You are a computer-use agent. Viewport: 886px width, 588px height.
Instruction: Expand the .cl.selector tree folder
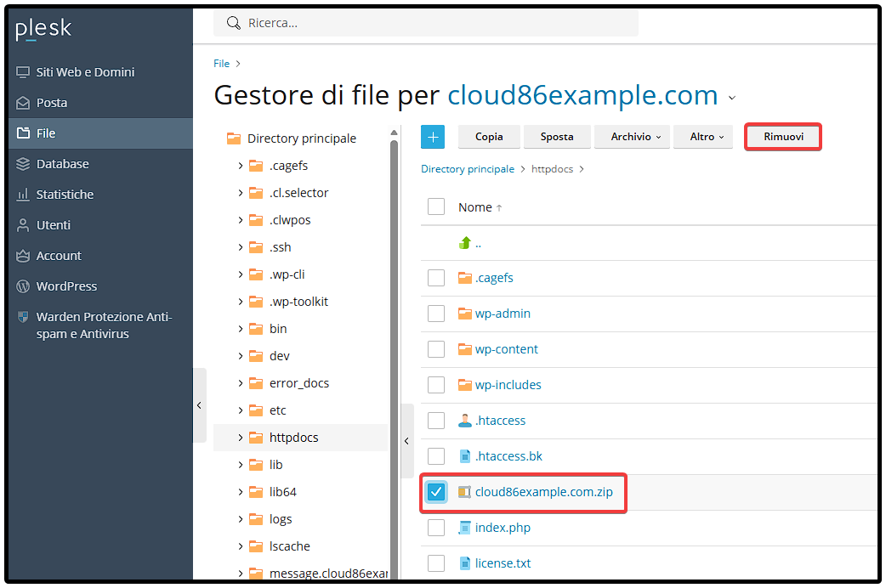click(x=240, y=193)
